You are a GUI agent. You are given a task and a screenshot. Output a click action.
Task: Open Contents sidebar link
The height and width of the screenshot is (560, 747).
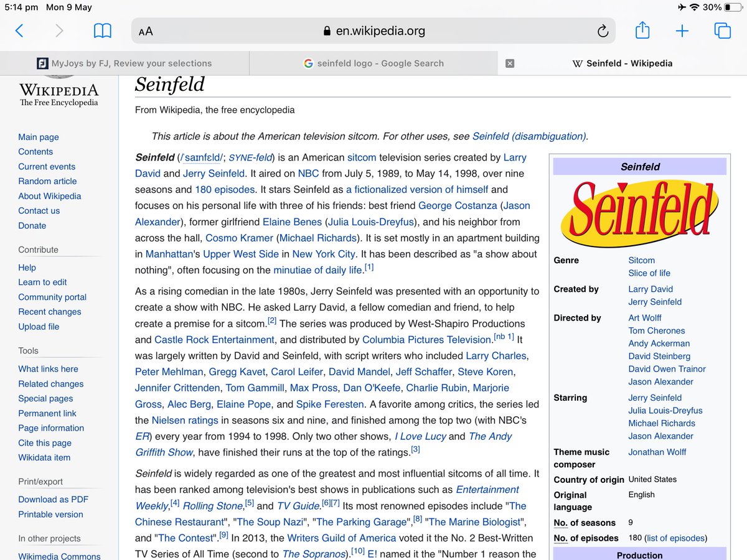[35, 152]
